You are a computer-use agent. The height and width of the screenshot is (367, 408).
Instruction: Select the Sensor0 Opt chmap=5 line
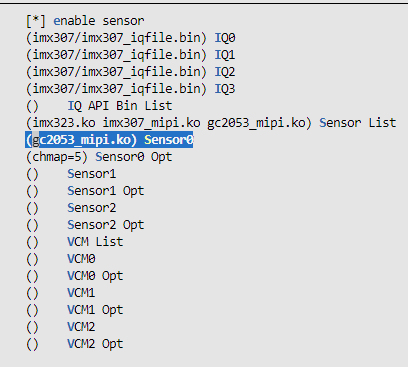click(x=99, y=157)
